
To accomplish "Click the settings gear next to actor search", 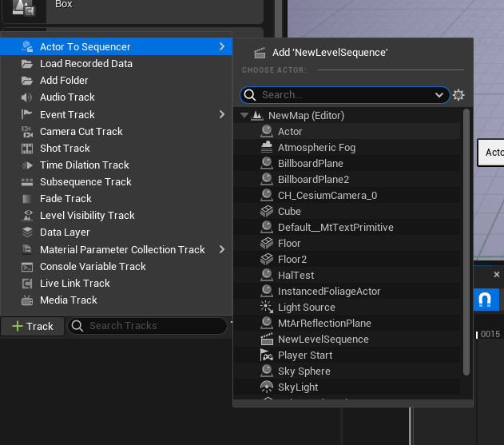I will 458,95.
